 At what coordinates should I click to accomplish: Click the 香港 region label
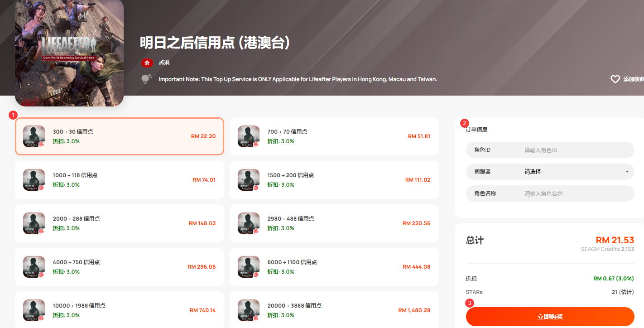pos(164,63)
